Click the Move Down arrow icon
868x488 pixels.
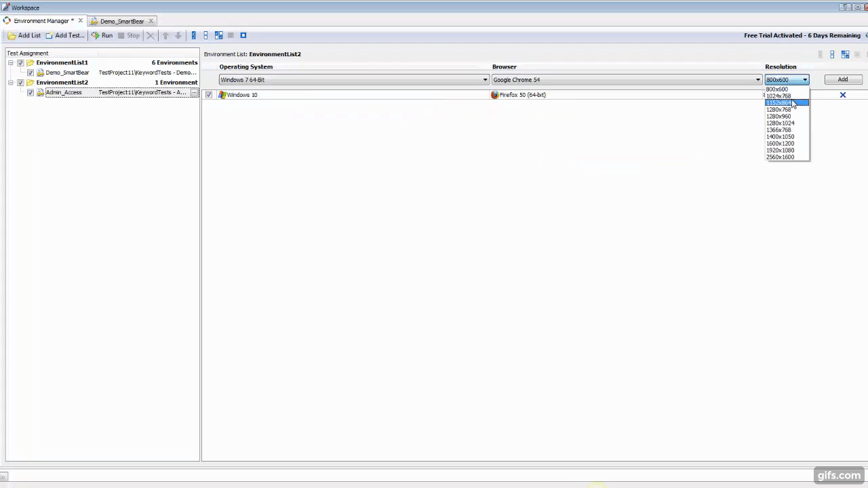(178, 35)
